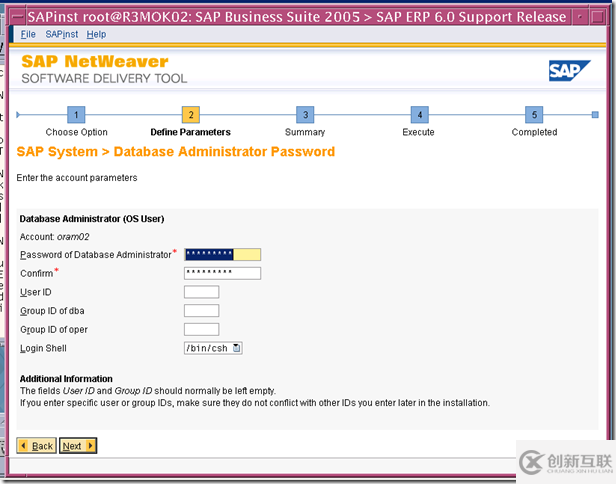Click the 'Login Shell' label
This screenshot has height=484, width=616.
tap(43, 348)
